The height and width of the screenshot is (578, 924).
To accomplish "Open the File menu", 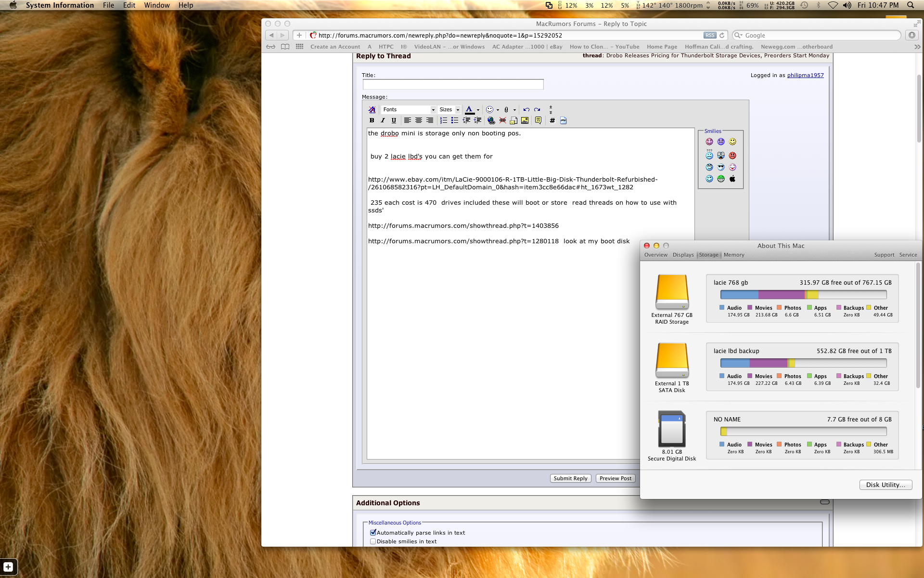I will click(108, 5).
